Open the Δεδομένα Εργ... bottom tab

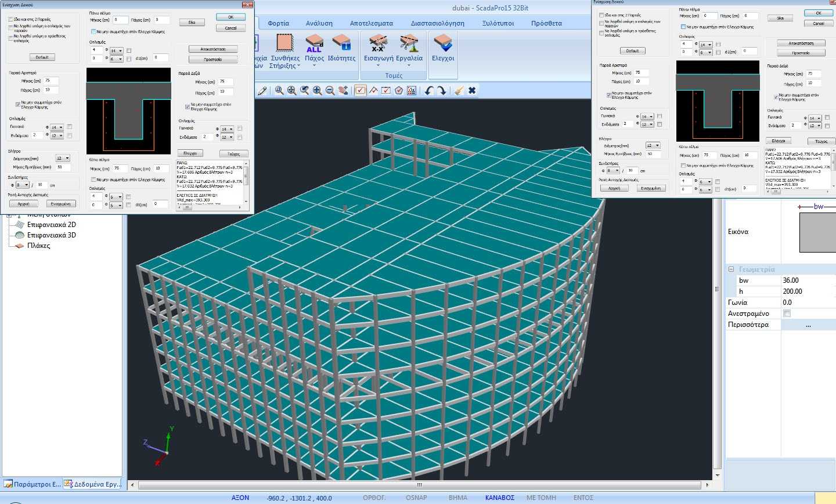coord(92,484)
